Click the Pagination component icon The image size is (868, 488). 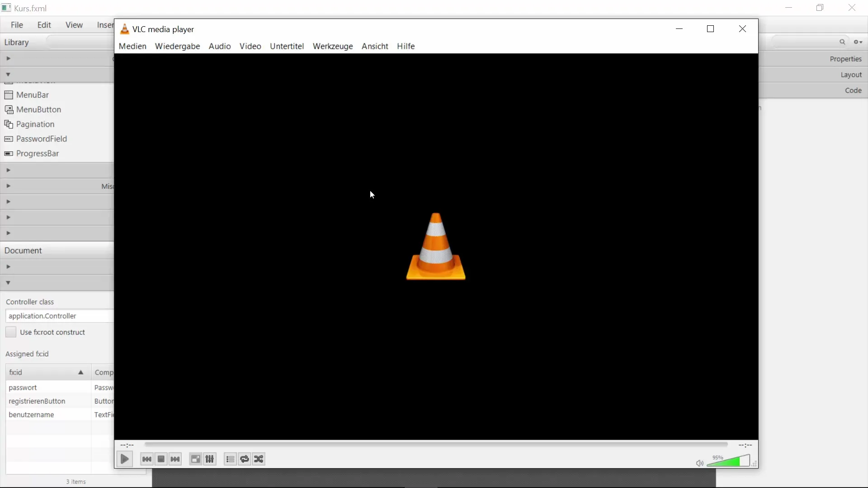point(9,124)
